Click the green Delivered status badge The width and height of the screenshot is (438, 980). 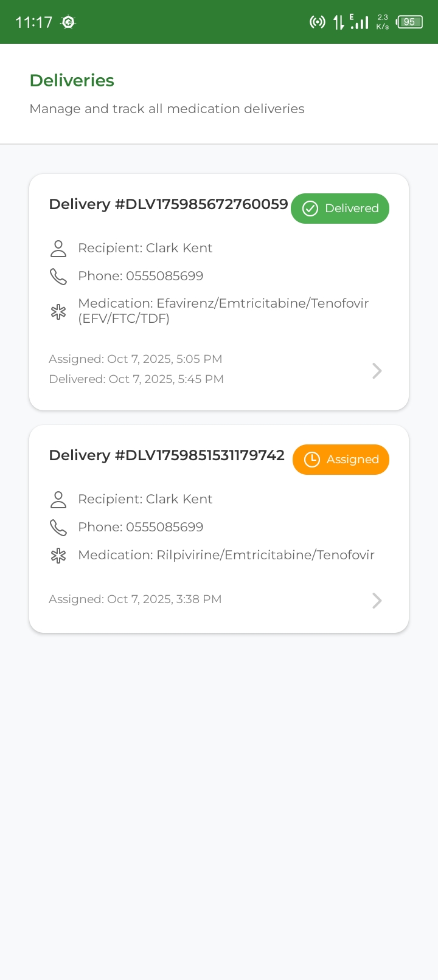point(340,209)
